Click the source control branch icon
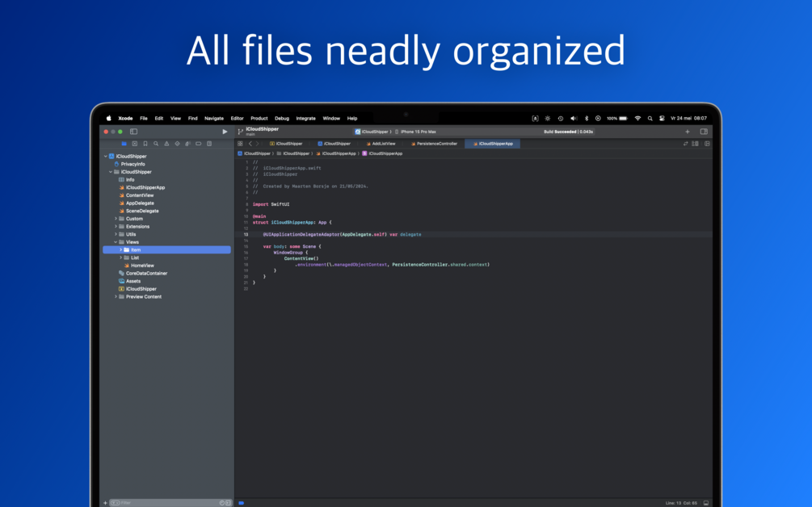 coord(240,132)
